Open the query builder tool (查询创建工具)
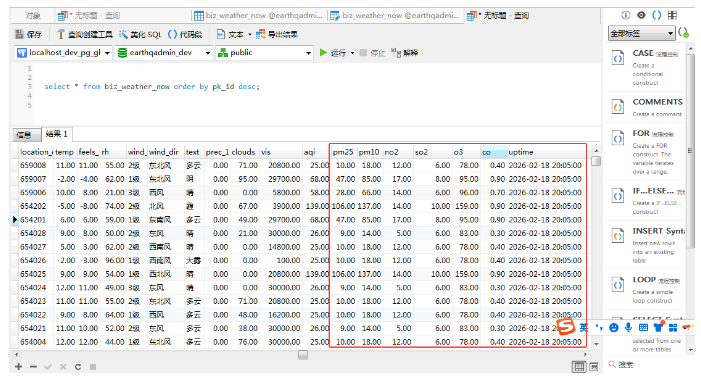 [85, 34]
